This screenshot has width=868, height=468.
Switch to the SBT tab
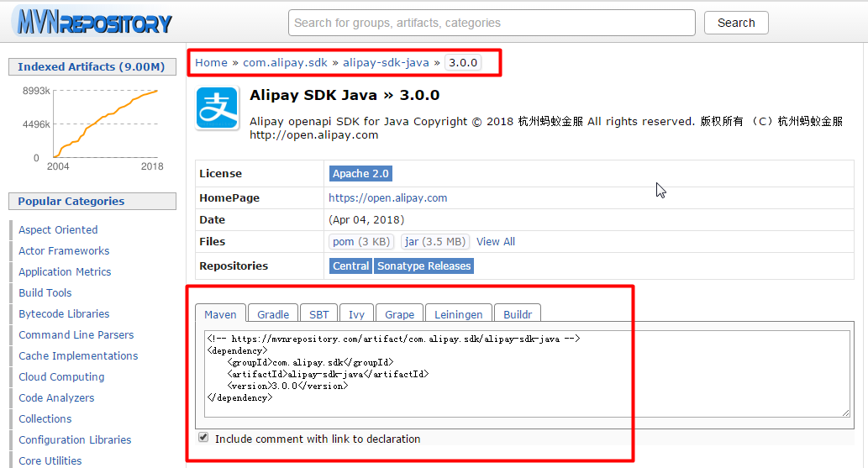318,313
